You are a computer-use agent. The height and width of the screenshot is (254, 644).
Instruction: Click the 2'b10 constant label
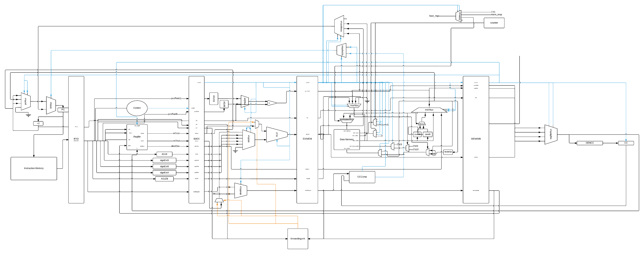click(x=416, y=150)
